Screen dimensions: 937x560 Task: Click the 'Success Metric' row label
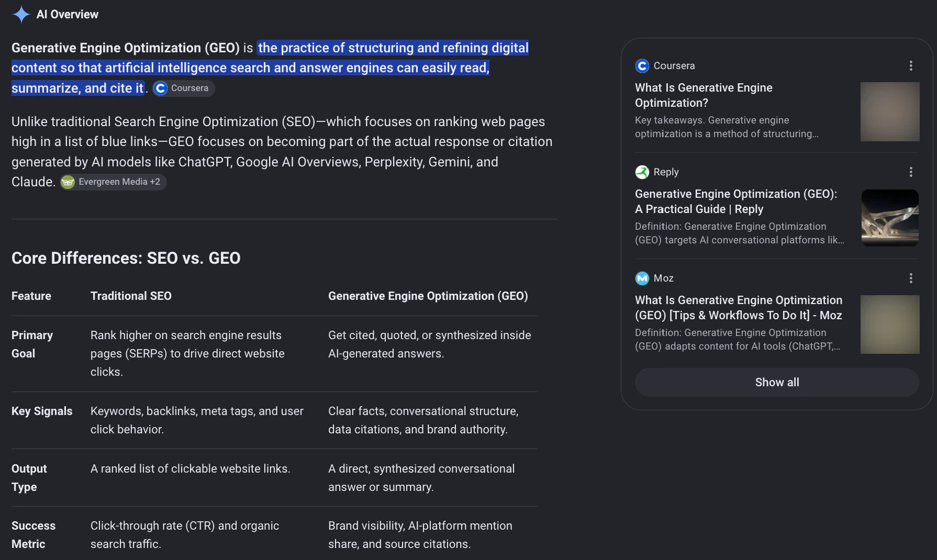point(34,535)
